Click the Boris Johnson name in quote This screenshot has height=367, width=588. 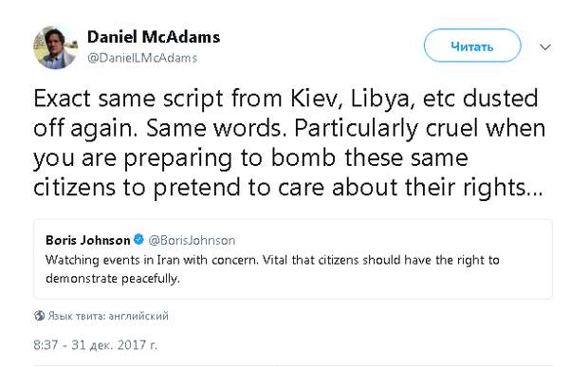(x=88, y=240)
